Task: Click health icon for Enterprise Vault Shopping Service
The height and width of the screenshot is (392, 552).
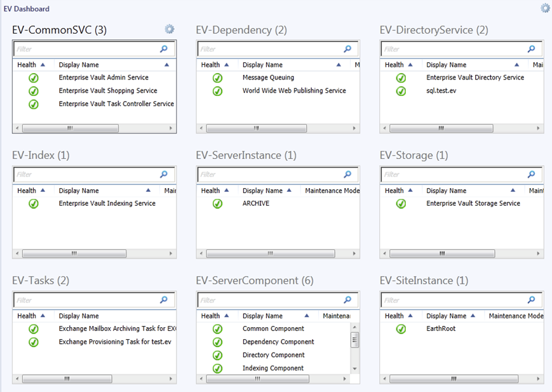Action: pyautogui.click(x=34, y=91)
